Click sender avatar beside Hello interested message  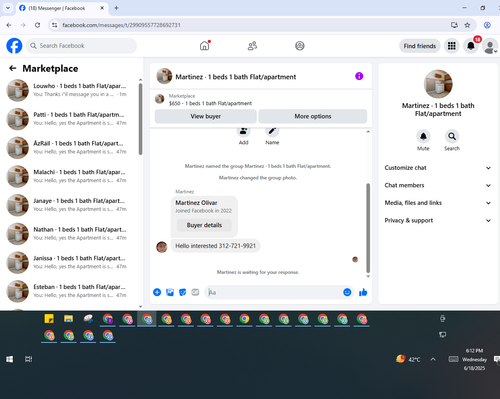(162, 247)
